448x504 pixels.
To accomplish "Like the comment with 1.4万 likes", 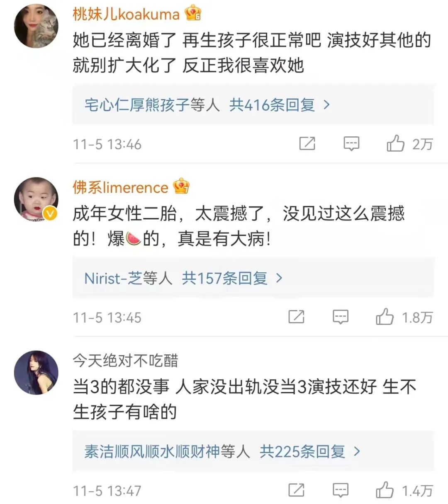I will tap(385, 490).
